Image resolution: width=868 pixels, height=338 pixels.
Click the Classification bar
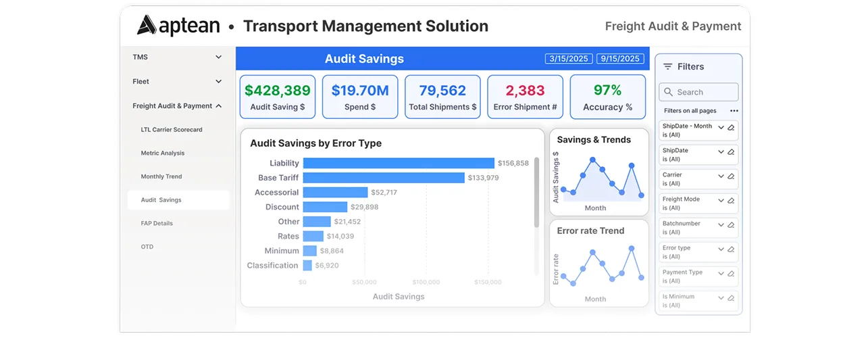point(307,266)
